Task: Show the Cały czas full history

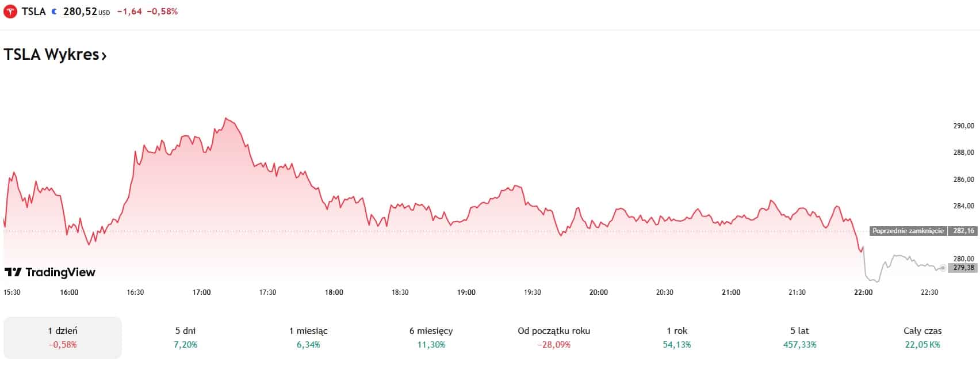Action: click(x=922, y=337)
